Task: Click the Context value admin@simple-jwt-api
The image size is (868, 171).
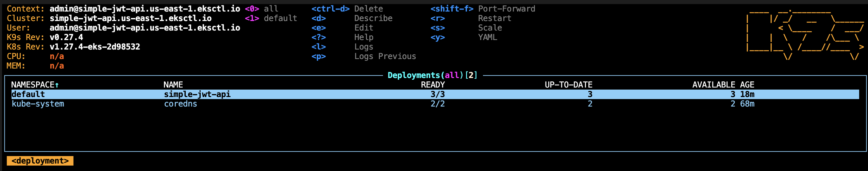Action: click(x=145, y=9)
